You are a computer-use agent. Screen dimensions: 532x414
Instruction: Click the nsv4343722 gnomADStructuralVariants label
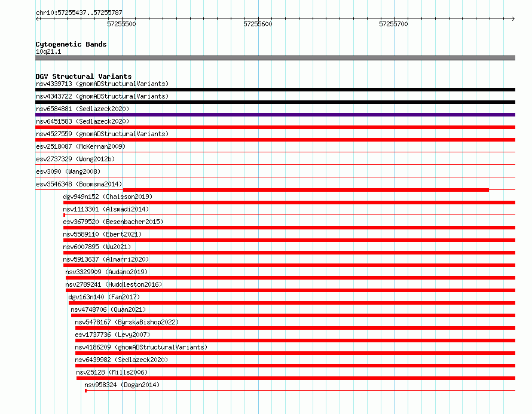tap(102, 96)
